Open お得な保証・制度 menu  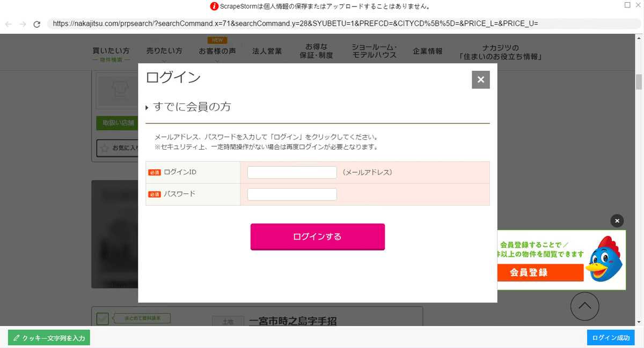317,51
